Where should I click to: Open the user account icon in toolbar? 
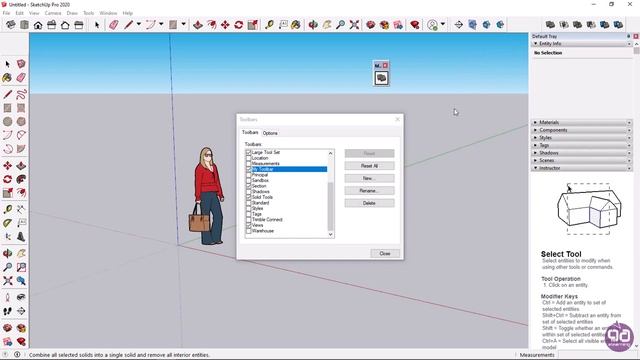click(432, 25)
